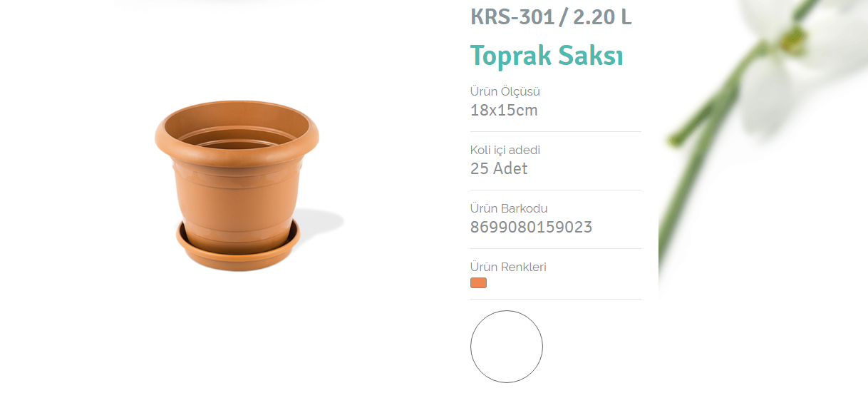The height and width of the screenshot is (413, 868).
Task: Click the Ürün Renkleri label
Action: coord(508,267)
